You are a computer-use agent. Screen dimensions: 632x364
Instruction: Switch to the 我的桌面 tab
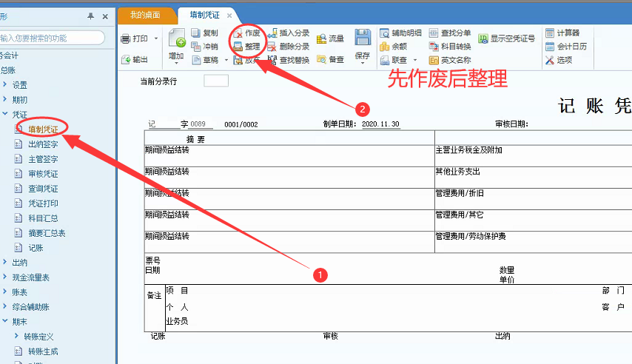point(147,16)
